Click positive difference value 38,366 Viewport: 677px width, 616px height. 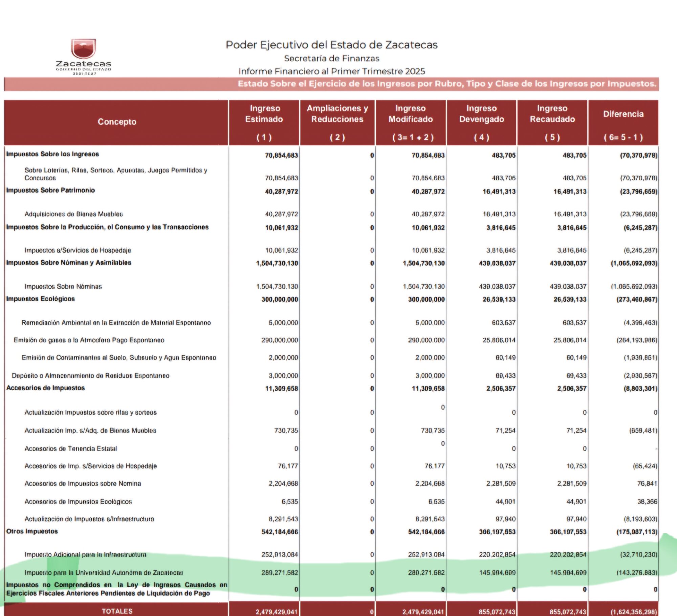(x=647, y=502)
